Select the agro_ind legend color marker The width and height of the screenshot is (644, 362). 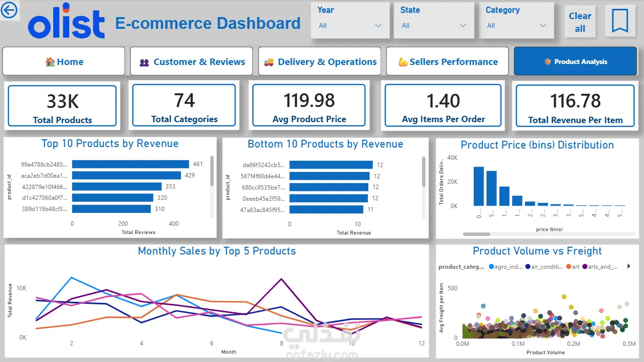491,267
